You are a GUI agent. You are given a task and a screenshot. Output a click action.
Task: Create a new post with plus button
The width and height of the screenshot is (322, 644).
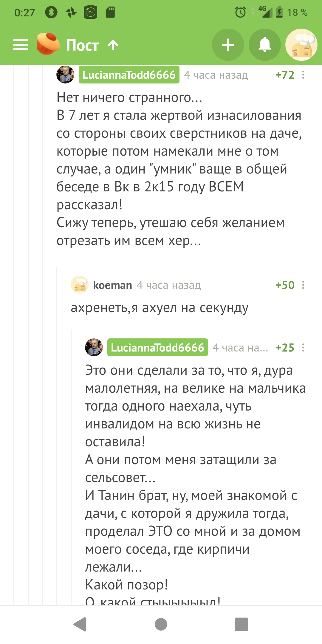point(228,45)
